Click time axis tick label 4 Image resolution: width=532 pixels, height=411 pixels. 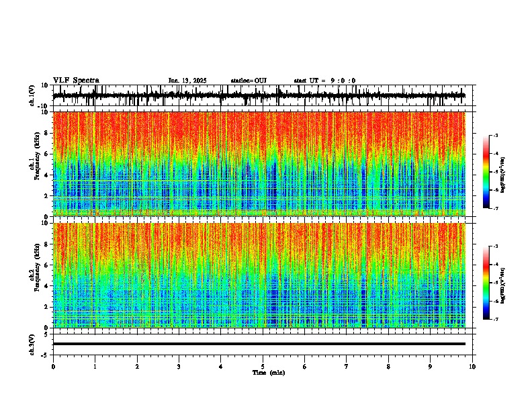(221, 367)
